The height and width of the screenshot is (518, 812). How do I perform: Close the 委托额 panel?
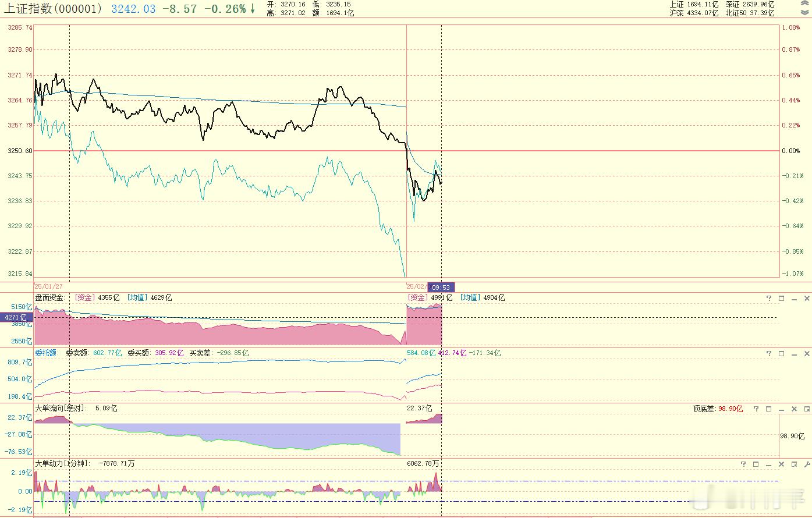807,353
